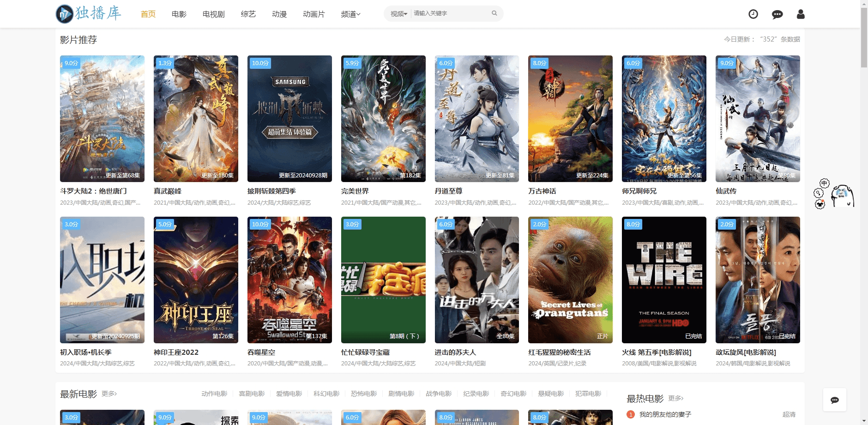Filter by 动作电影 category
868x425 pixels.
coord(214,394)
